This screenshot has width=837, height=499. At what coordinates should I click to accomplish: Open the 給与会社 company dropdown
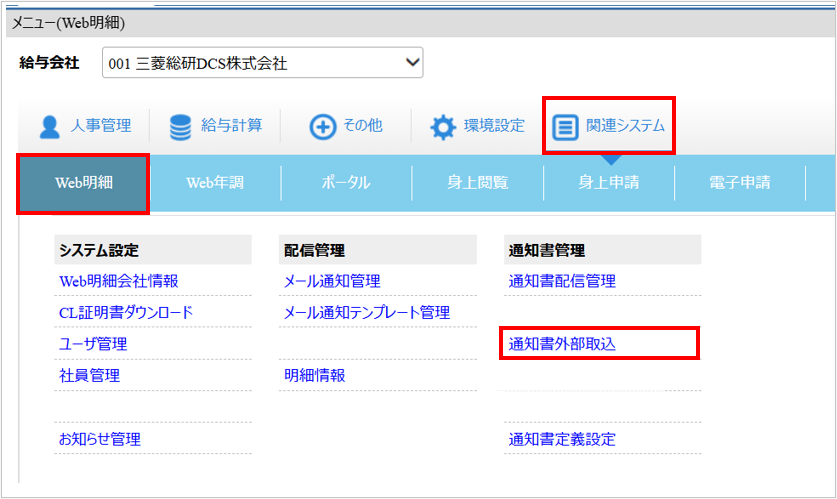263,63
